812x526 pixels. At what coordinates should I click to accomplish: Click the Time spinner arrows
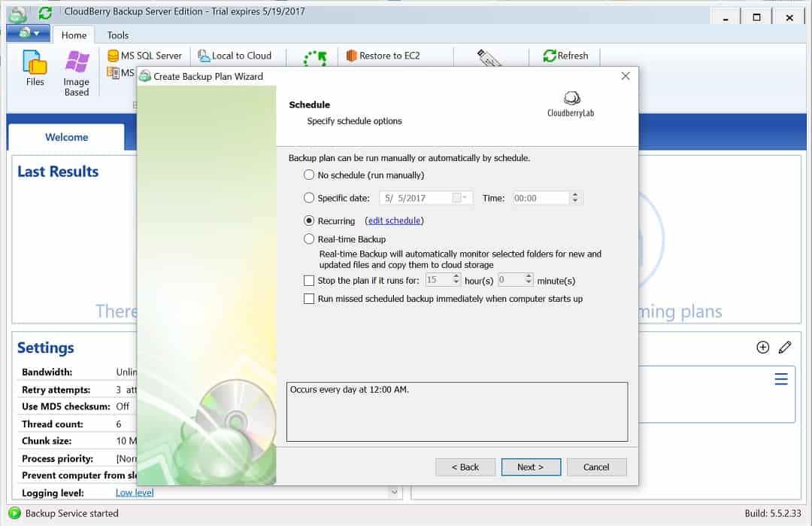coord(575,198)
